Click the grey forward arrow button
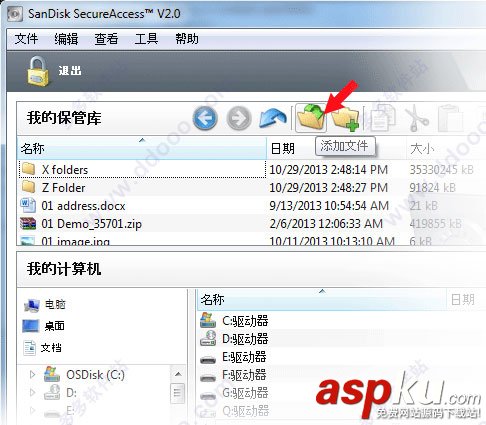 point(239,118)
